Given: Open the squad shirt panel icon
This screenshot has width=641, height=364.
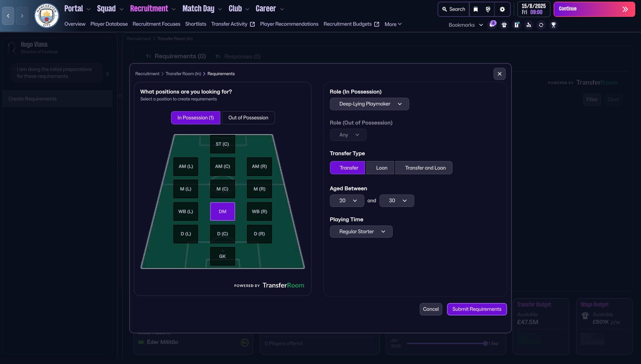Looking at the screenshot, I should point(504,25).
